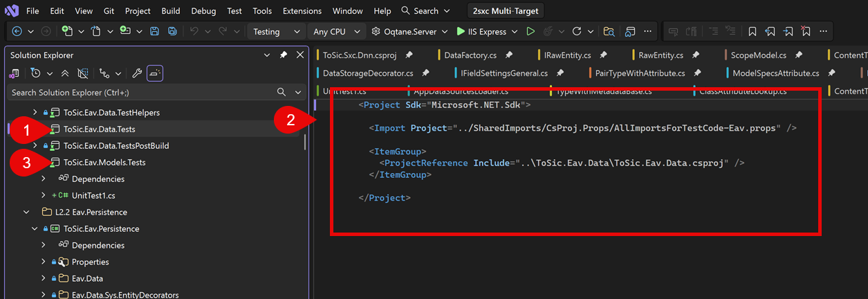Unpin the ToSic.Sxc.Dnn.csproj tab
Viewport: 868px width, 299px height.
coord(409,55)
